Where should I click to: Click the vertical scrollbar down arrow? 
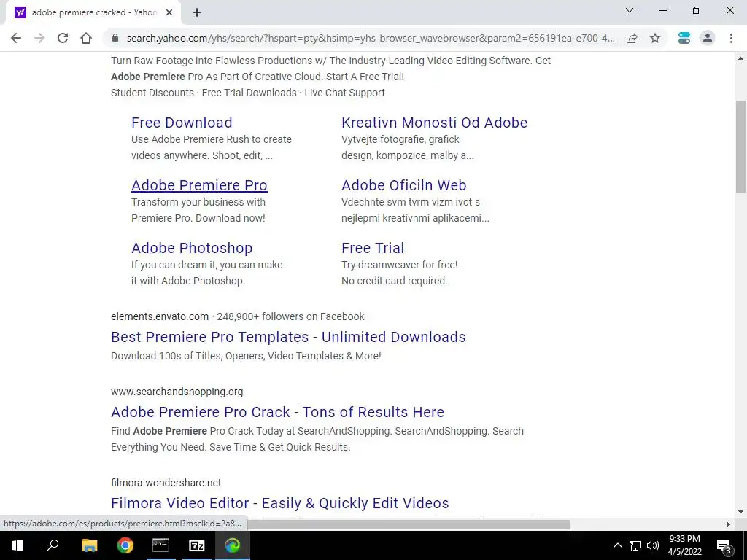click(740, 513)
